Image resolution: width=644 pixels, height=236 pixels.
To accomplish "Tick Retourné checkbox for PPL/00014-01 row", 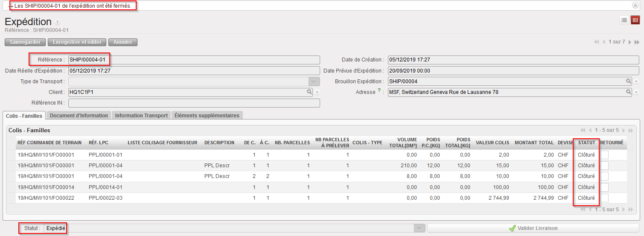I will (x=604, y=187).
